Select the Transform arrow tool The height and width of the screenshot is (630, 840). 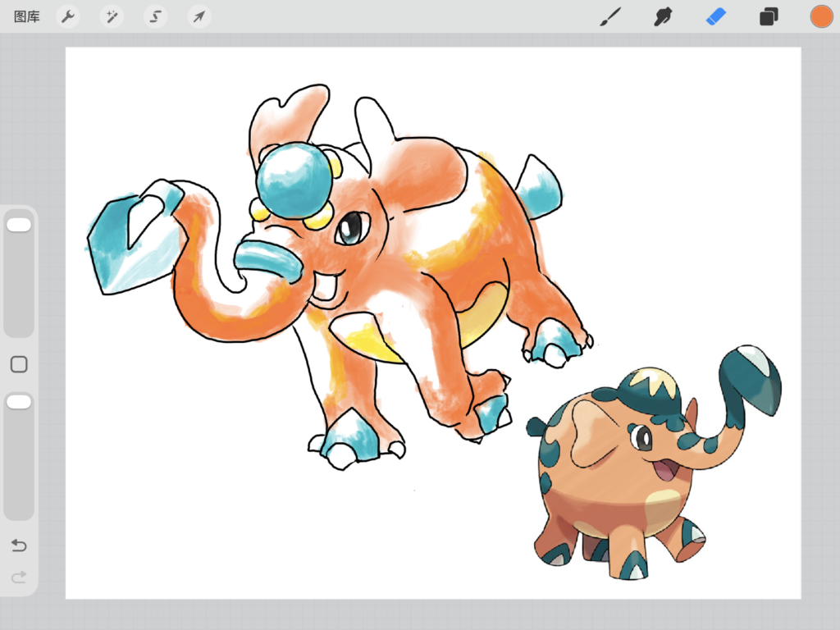point(199,16)
